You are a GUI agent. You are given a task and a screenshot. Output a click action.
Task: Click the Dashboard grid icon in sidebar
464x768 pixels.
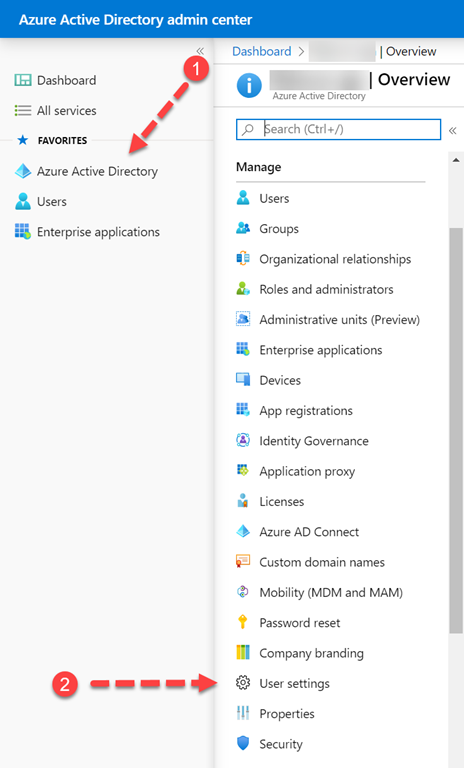click(x=23, y=80)
